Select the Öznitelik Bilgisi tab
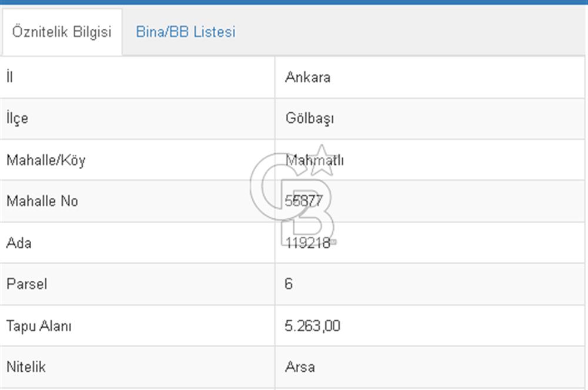The image size is (588, 390). pyautogui.click(x=62, y=32)
